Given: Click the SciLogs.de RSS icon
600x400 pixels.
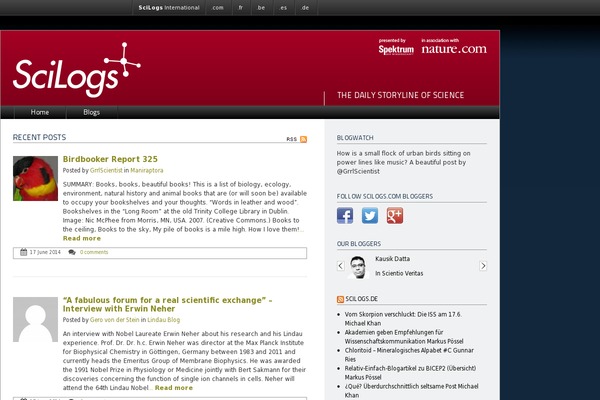Looking at the screenshot, I should 340,299.
